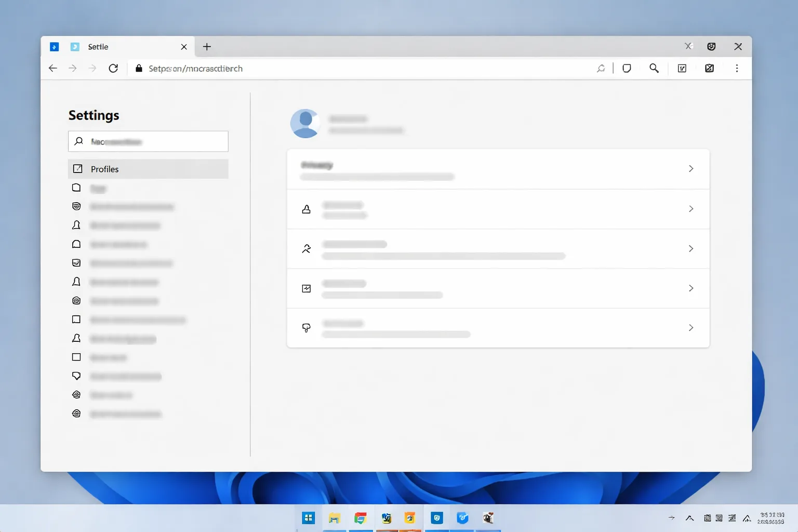Viewport: 798px width, 532px height.
Task: Open File Explorer from the taskbar
Action: pyautogui.click(x=334, y=518)
